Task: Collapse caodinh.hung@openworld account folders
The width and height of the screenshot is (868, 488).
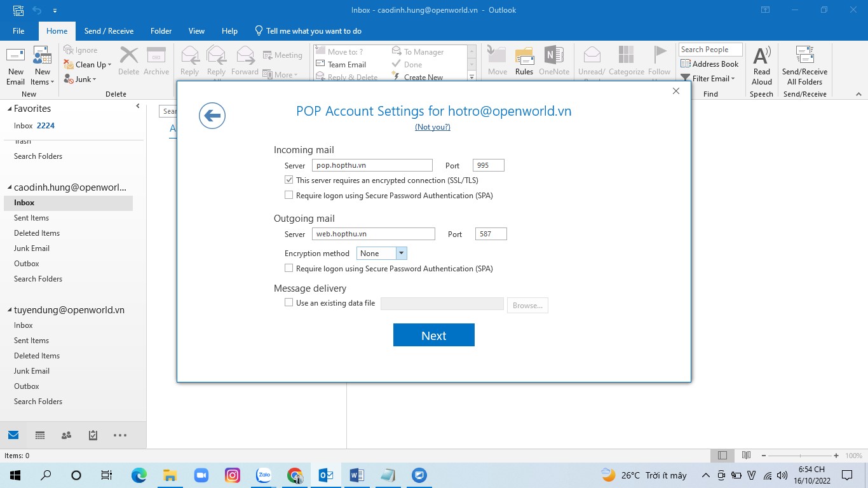Action: click(x=10, y=188)
